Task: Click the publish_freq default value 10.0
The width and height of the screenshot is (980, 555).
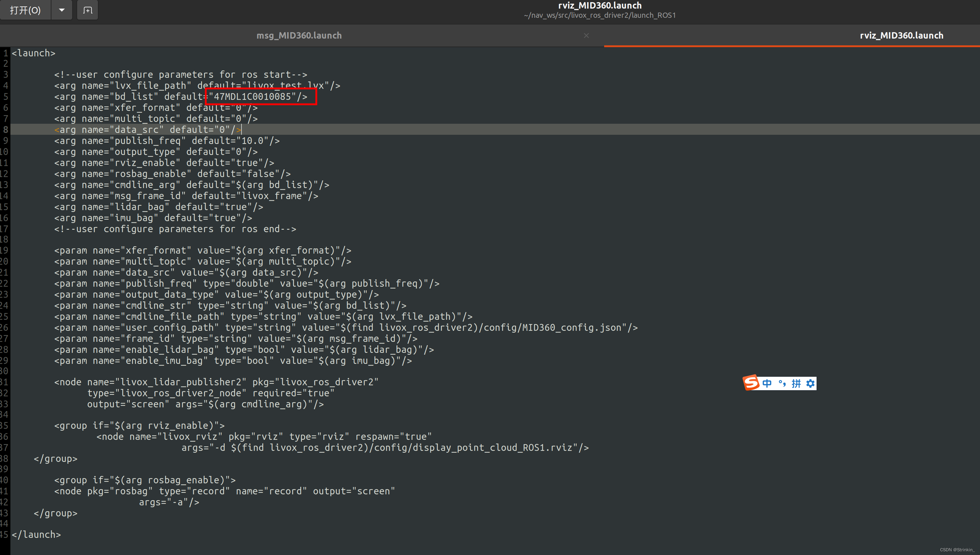Action: pos(252,141)
